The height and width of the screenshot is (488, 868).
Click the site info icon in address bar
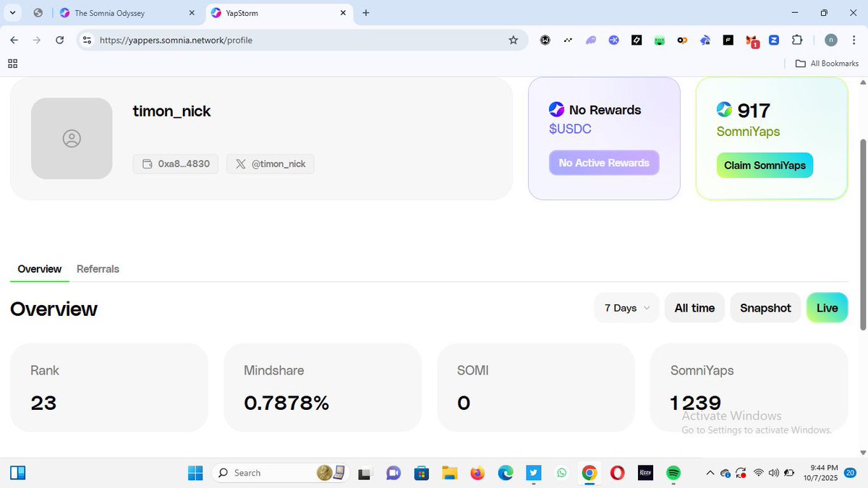coord(88,40)
